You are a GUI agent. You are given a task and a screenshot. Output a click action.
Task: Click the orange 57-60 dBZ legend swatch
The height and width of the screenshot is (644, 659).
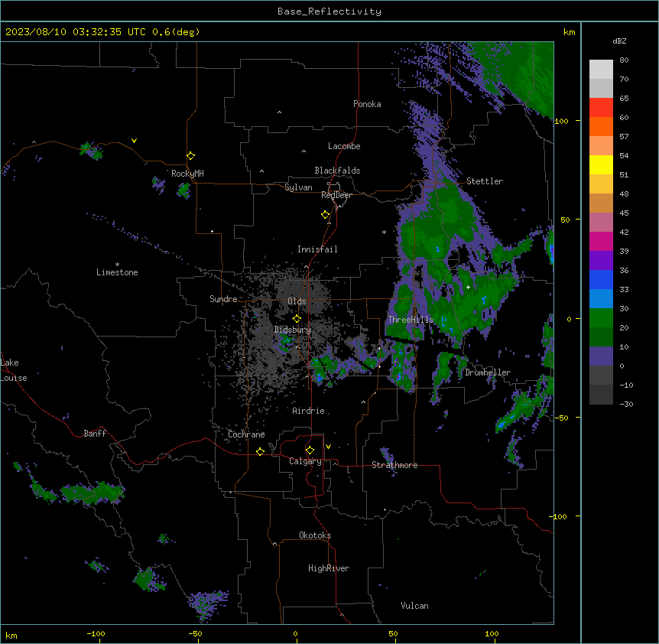pyautogui.click(x=601, y=127)
